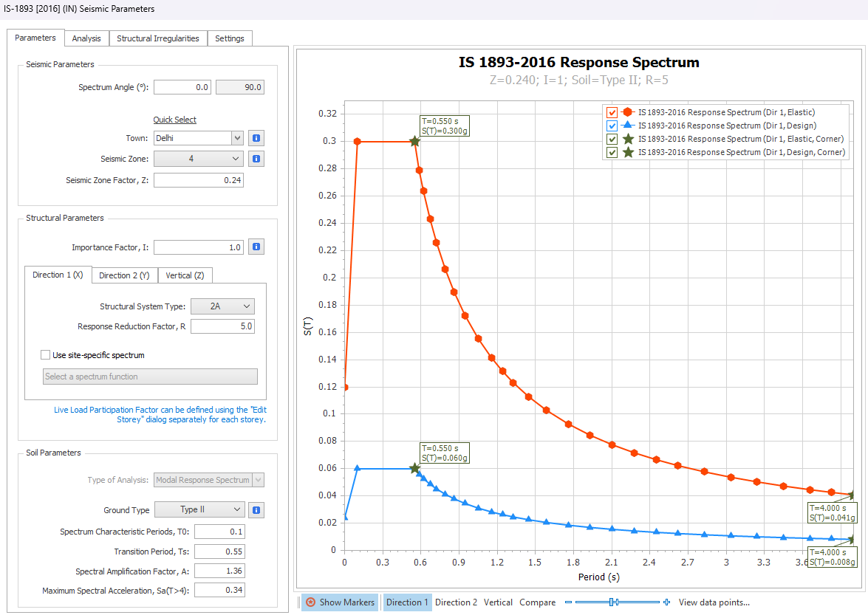Uncheck Dir 1 Design spectrum legend checkbox

[x=612, y=126]
